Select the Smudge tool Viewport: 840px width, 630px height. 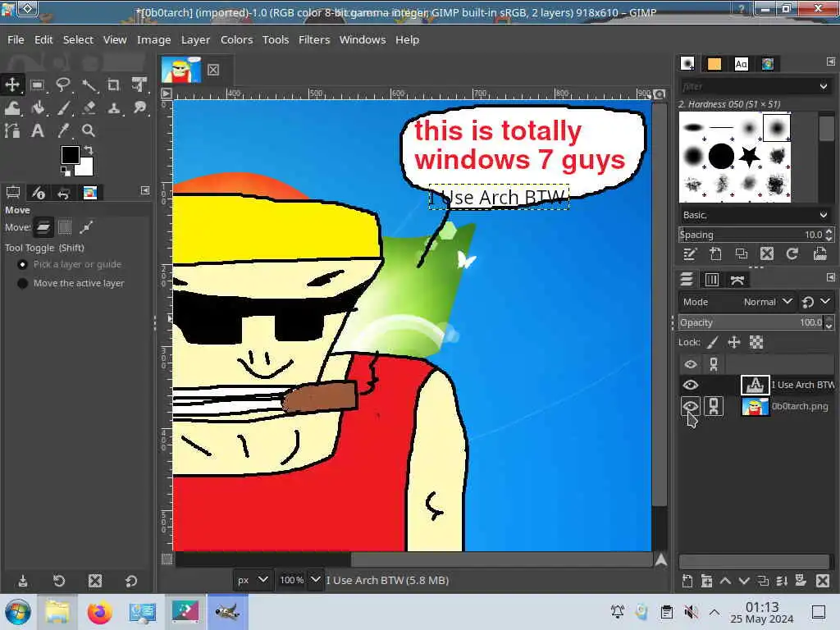[x=139, y=108]
